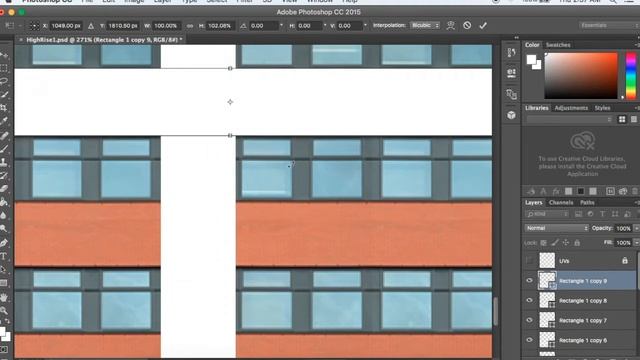640x360 pixels.
Task: Select the Path Selection tool
Action: coord(4,270)
